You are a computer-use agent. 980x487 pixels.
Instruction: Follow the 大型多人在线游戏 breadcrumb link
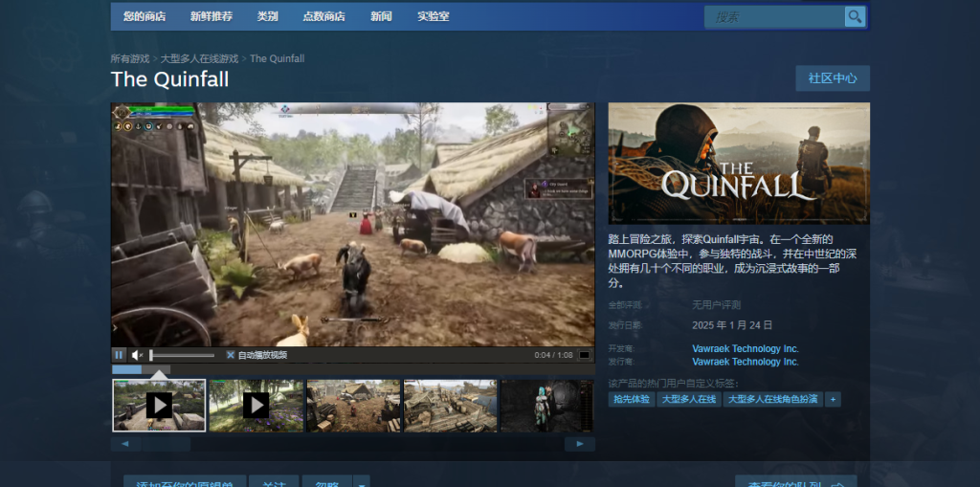click(199, 58)
